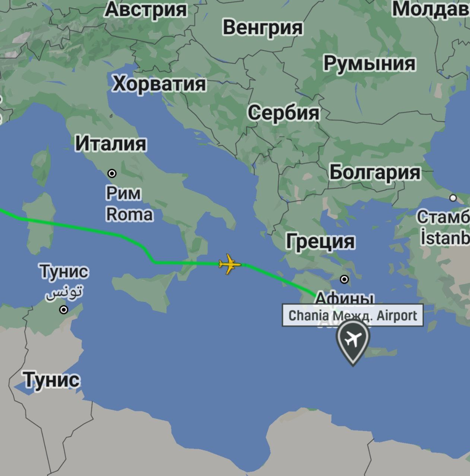Select the Греция country label

(x=320, y=241)
